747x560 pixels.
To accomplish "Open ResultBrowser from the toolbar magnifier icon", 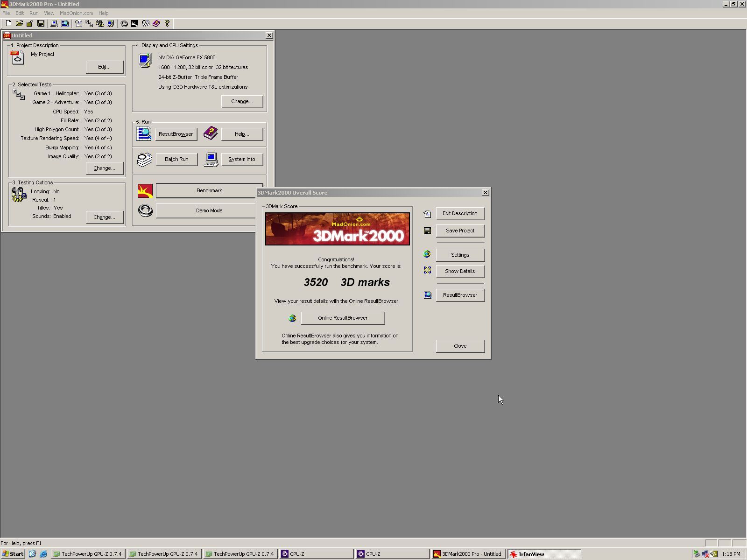I will (x=65, y=23).
